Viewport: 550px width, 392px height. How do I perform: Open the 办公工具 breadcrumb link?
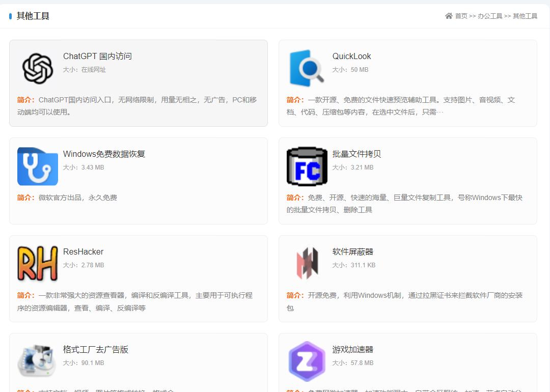click(489, 16)
